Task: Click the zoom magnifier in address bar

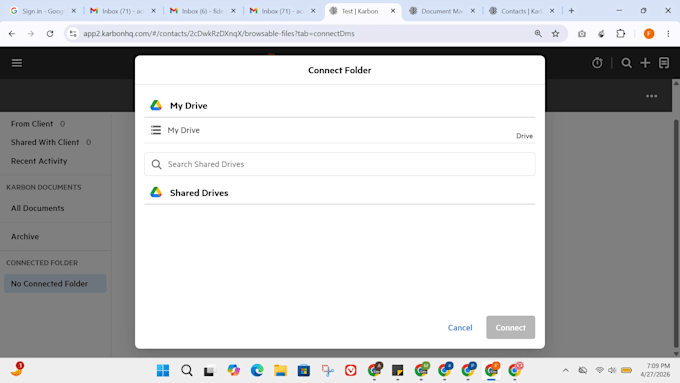Action: [x=538, y=33]
